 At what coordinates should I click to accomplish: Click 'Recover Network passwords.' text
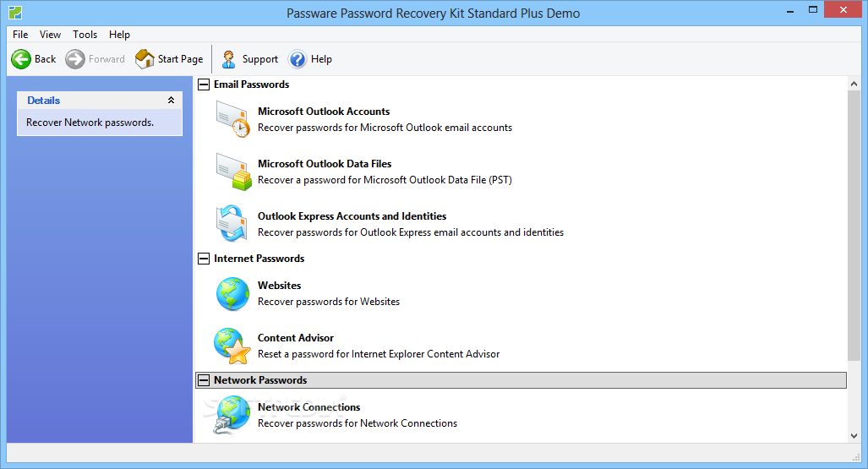pyautogui.click(x=90, y=123)
